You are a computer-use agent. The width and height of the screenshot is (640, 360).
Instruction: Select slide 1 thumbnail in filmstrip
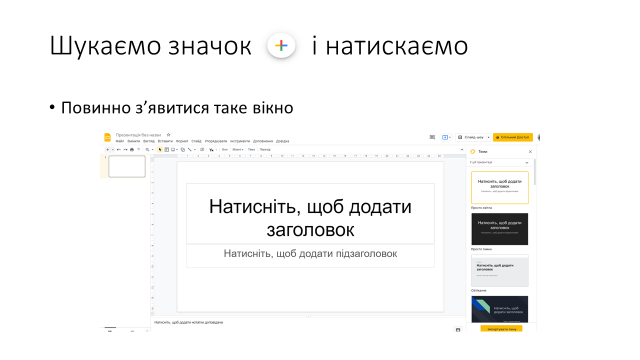[127, 166]
